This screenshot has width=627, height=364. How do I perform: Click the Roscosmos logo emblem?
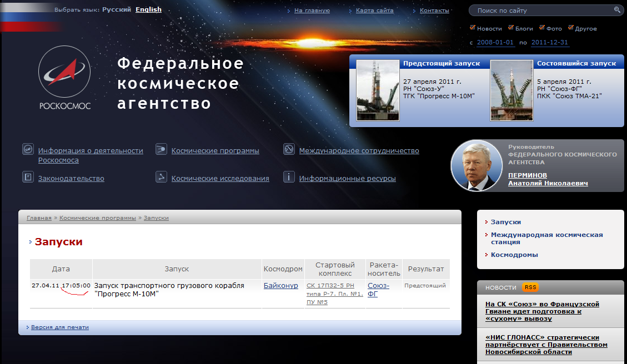pos(64,72)
